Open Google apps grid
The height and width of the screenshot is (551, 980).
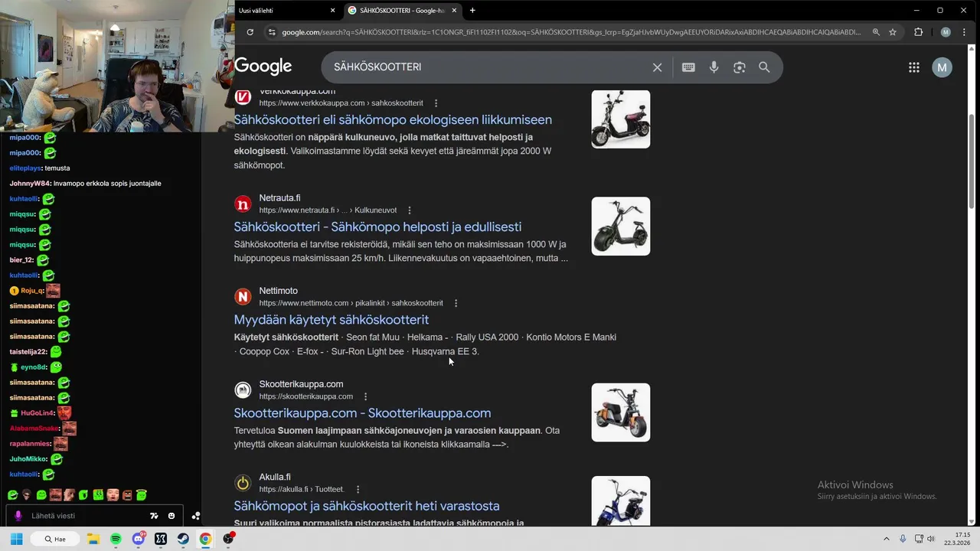tap(914, 67)
